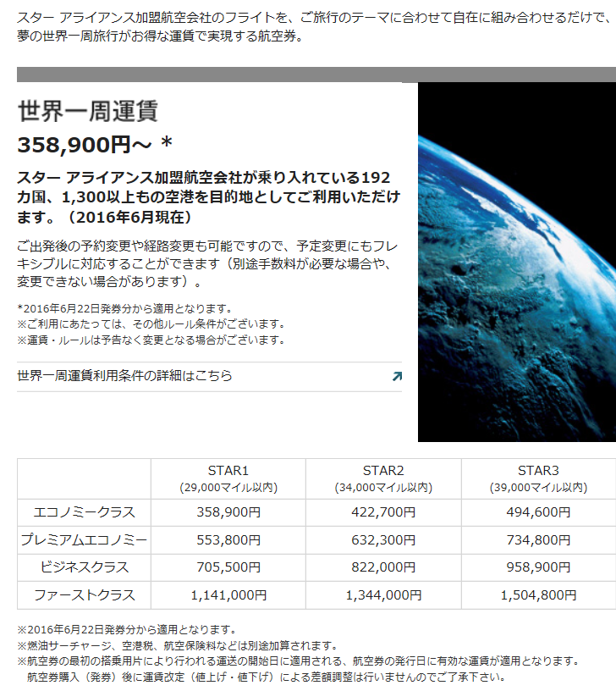The width and height of the screenshot is (616, 691).
Task: Click the intro スター アライアンス加盟航空会社のフライト paragraph
Action: [315, 27]
